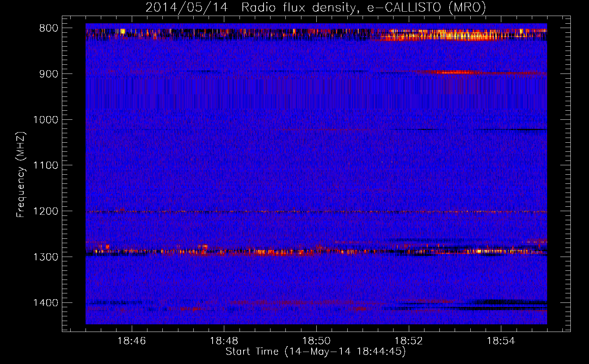Click the 1400 frequency tick label
589x364 pixels.
click(x=46, y=303)
